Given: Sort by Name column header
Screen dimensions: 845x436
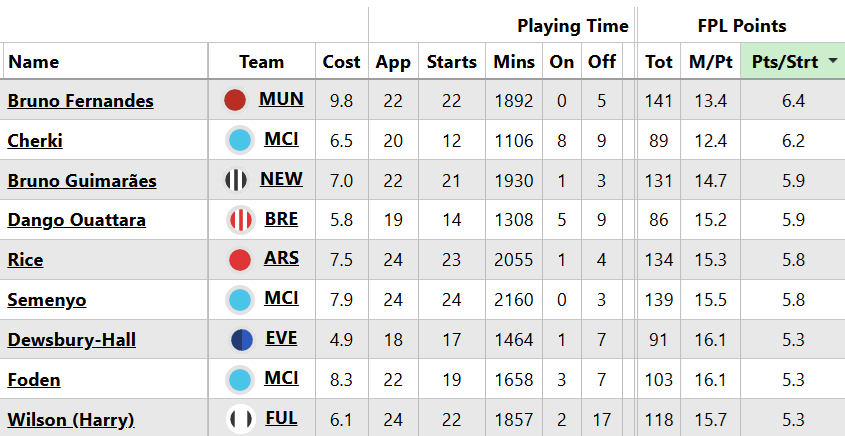Looking at the screenshot, I should coord(34,62).
